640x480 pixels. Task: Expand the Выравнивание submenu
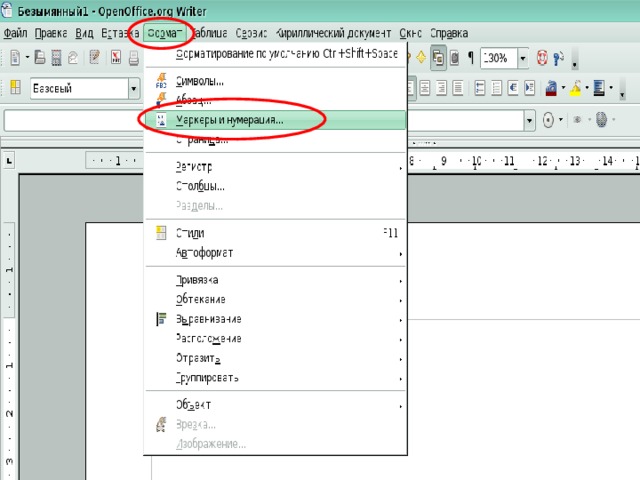pos(276,319)
